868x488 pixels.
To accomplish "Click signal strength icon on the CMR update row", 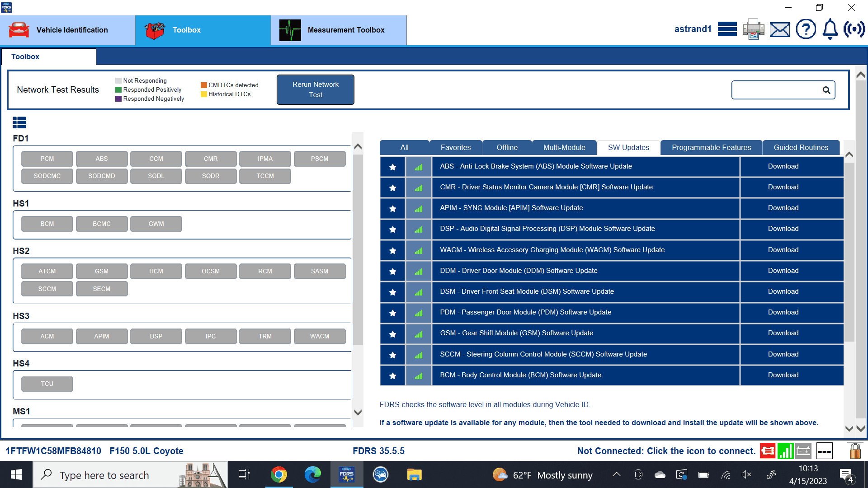I will click(x=419, y=188).
